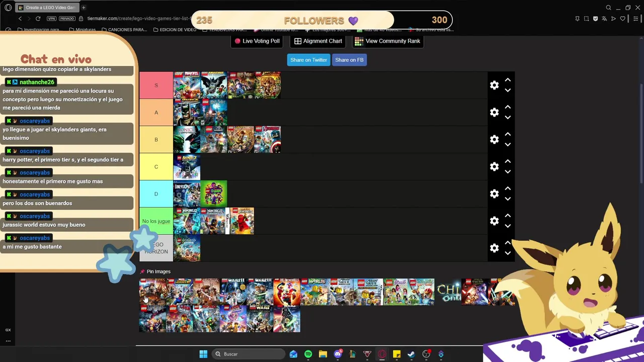Pick LEGO Marvel Super Heroes cover in S tier

[187, 85]
